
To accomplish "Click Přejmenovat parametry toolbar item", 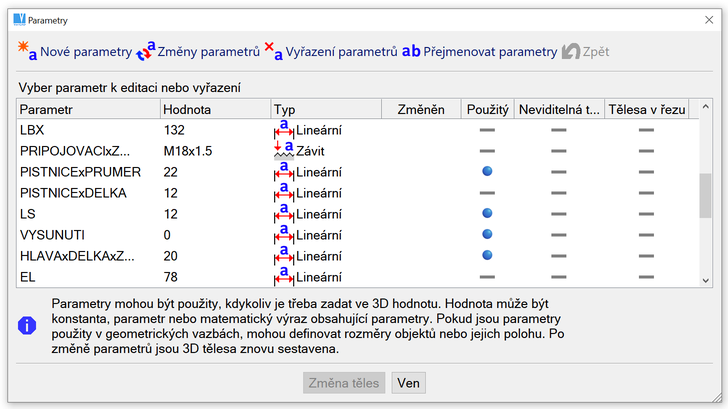I will 411,51.
